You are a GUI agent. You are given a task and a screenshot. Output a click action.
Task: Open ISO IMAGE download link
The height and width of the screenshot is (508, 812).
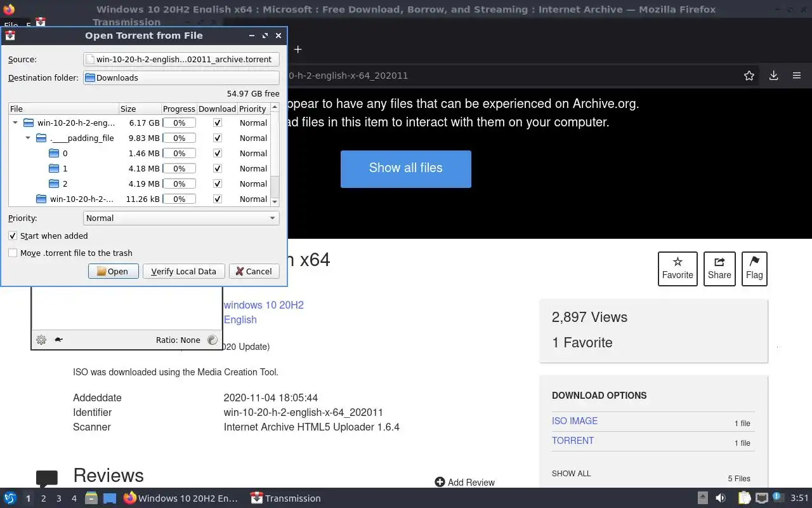click(x=575, y=421)
